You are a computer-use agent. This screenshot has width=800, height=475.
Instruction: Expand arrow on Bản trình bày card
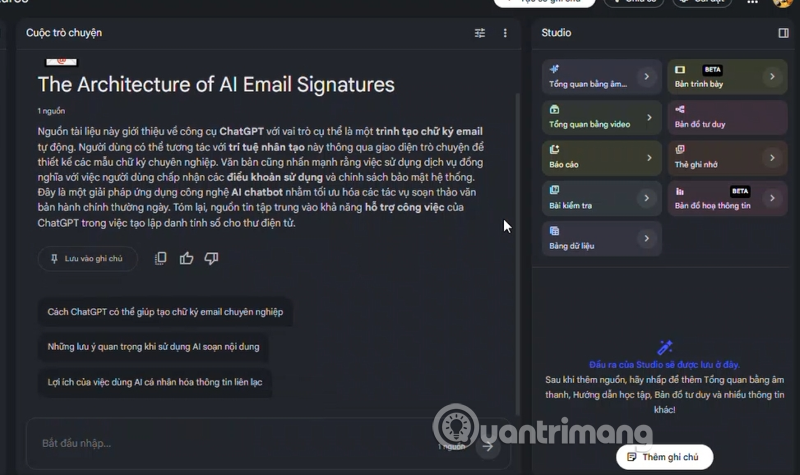772,77
